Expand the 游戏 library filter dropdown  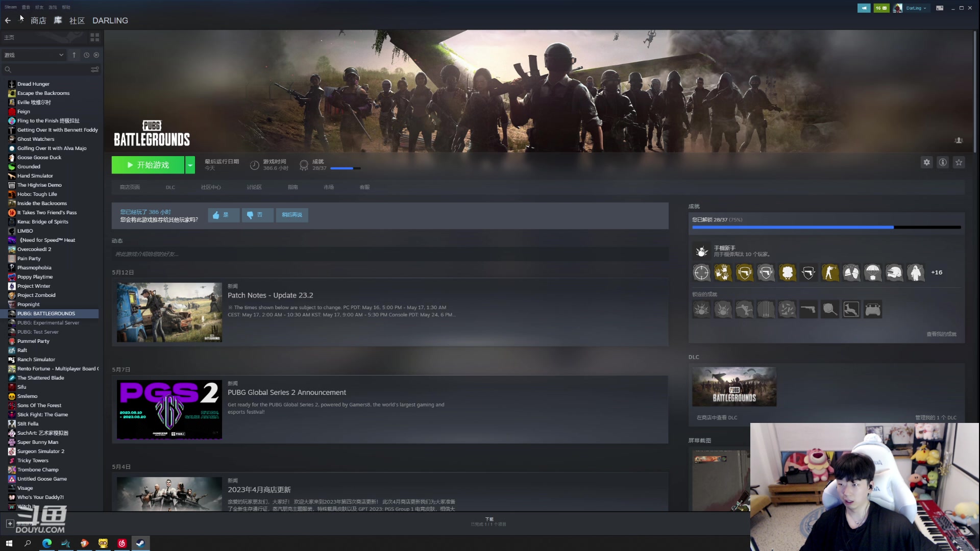34,55
